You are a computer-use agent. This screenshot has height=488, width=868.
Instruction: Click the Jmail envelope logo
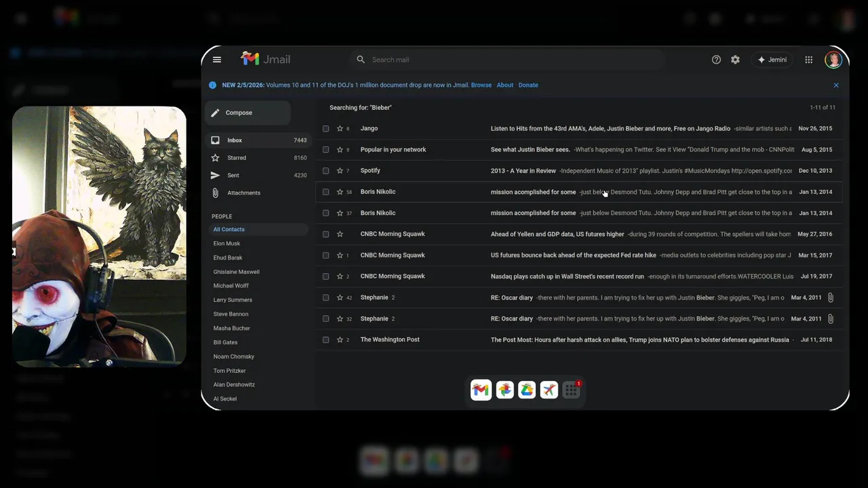pyautogui.click(x=250, y=59)
